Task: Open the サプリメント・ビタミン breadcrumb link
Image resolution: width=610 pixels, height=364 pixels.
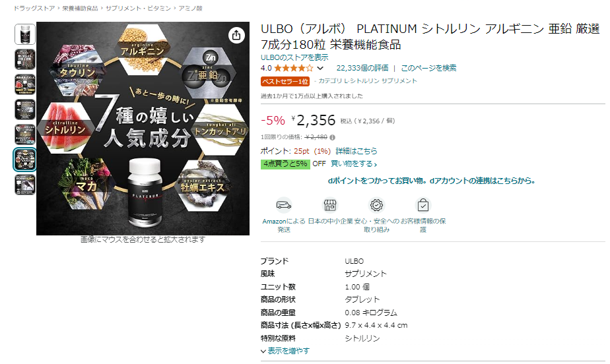Action: tap(138, 8)
